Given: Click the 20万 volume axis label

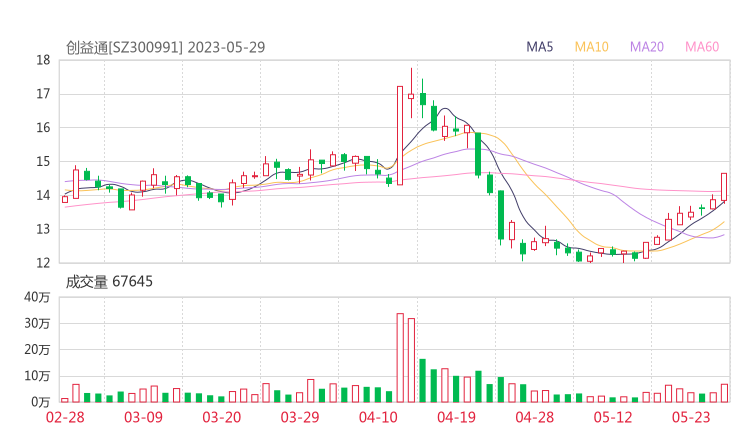Looking at the screenshot, I should click(37, 350).
